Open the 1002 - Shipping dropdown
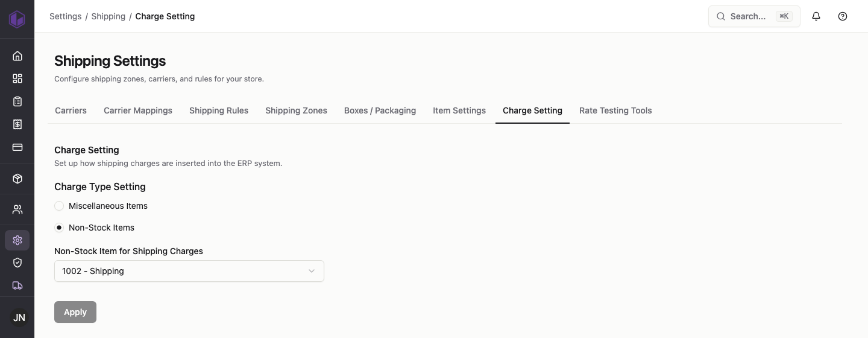 (x=189, y=271)
